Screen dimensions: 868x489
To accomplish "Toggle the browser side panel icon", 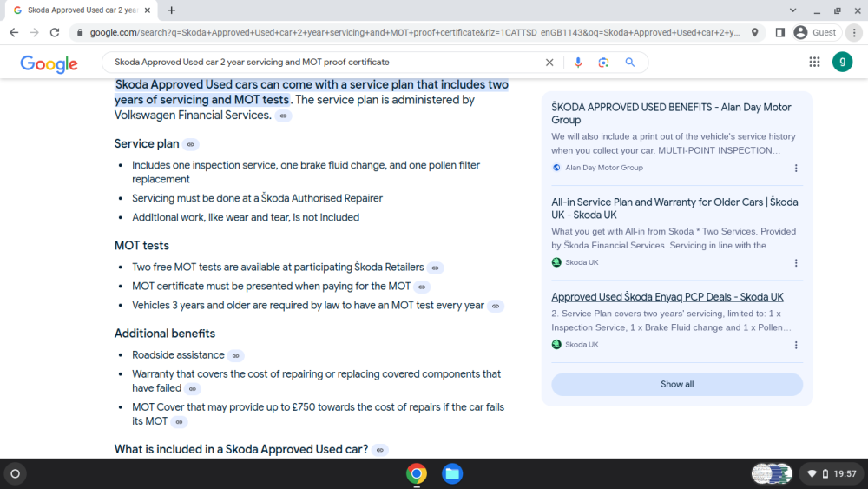I will pyautogui.click(x=780, y=33).
